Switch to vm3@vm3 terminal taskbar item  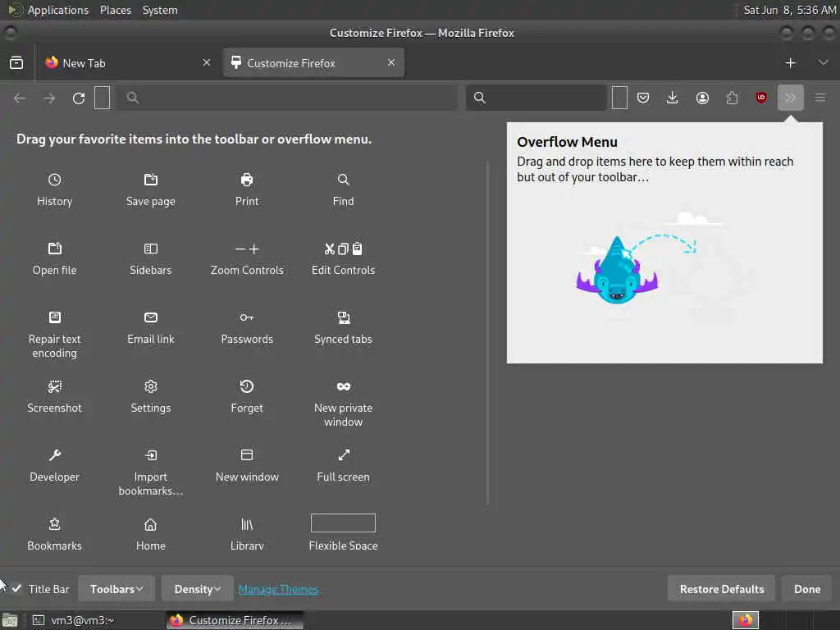pyautogui.click(x=95, y=620)
